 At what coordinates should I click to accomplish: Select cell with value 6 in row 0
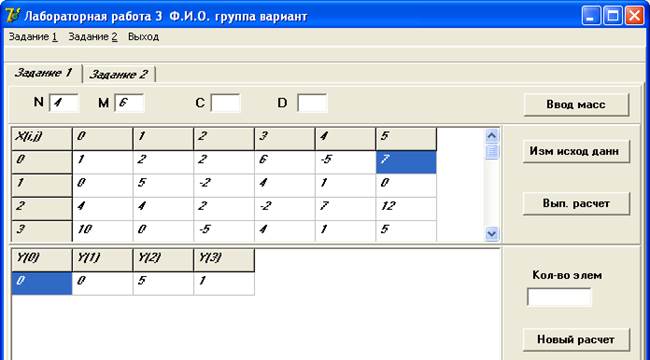click(284, 162)
